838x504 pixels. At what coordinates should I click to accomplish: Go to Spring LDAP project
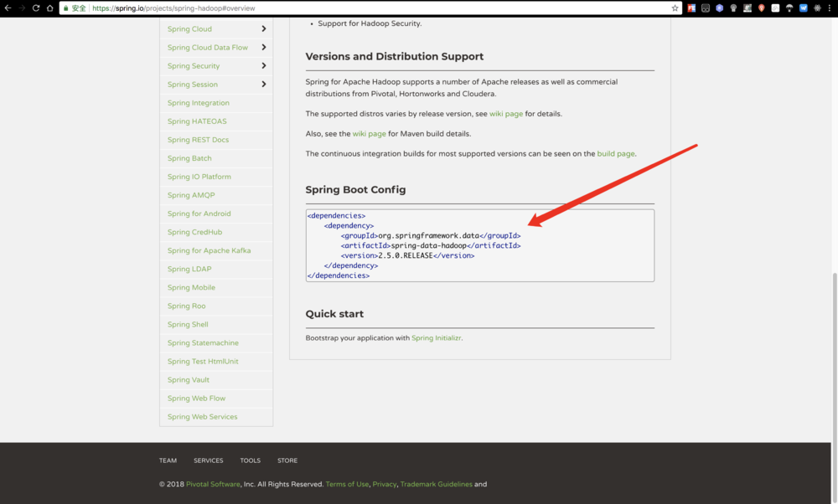(189, 269)
